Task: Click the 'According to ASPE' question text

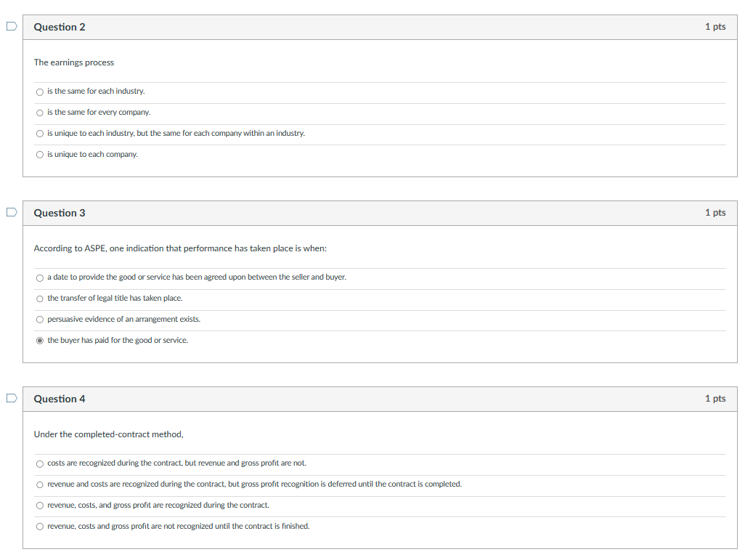Action: pyautogui.click(x=180, y=248)
